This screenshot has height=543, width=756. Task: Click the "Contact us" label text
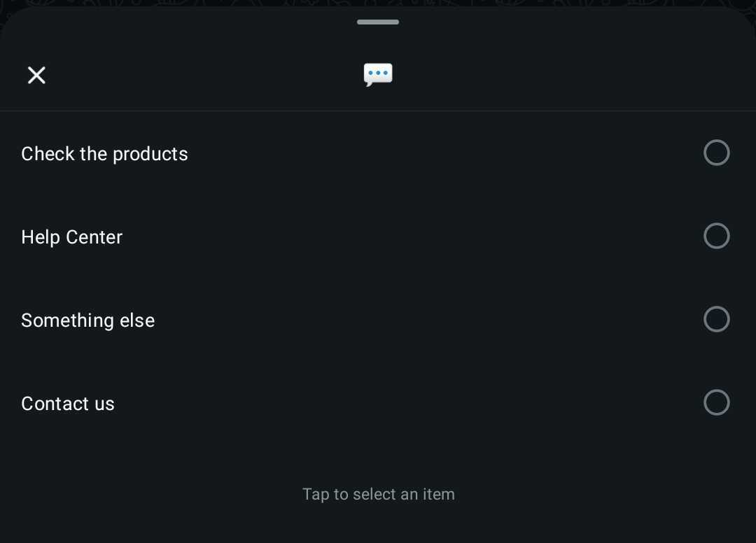68,404
